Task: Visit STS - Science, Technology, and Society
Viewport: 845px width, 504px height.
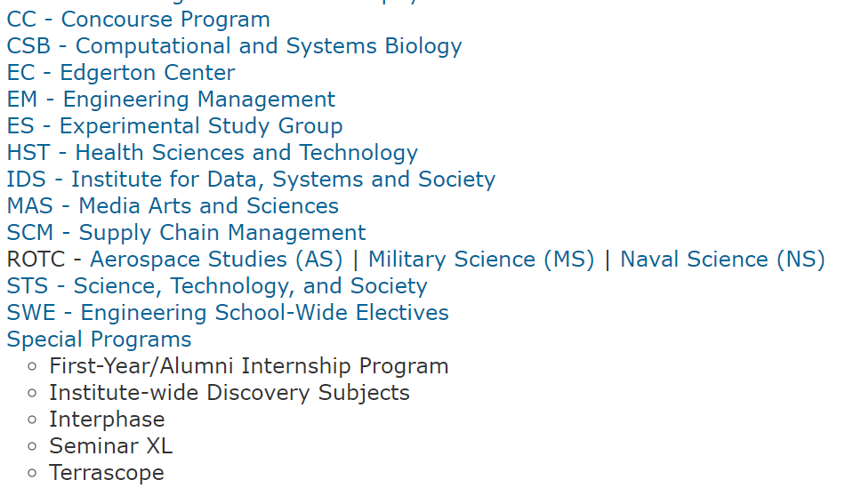Action: click(217, 286)
